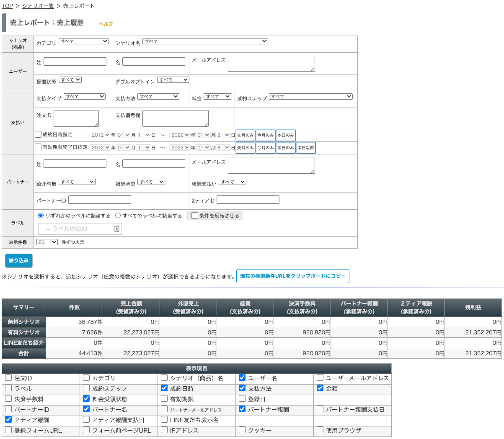Image resolution: width=504 pixels, height=439 pixels.
Task: Expand the シナリオ名 dropdown
Action: (x=205, y=41)
